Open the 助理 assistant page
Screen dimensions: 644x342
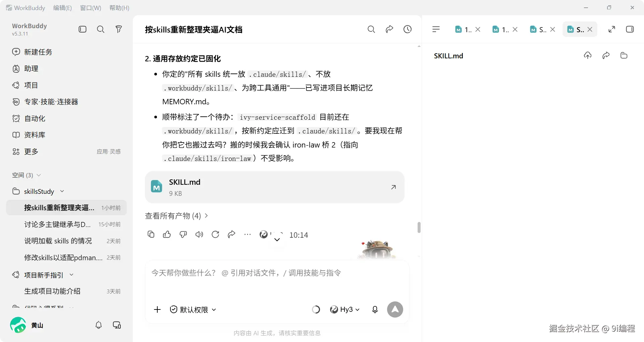pos(25,69)
